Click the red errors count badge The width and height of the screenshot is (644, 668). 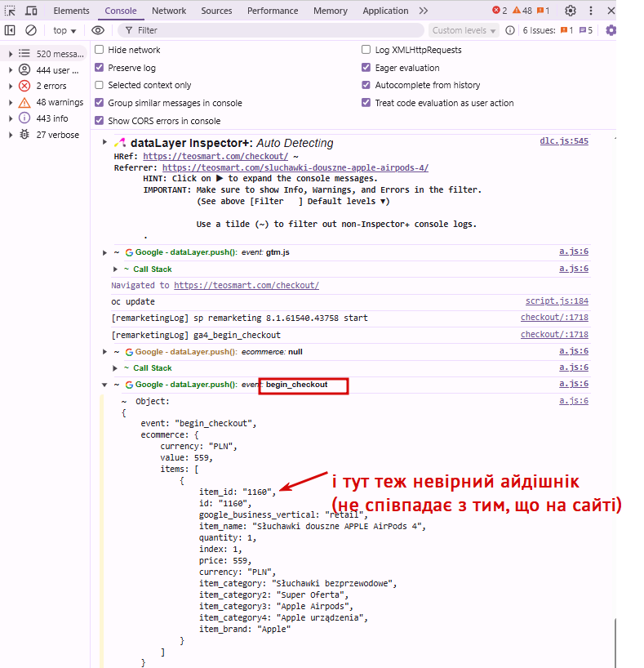point(500,11)
